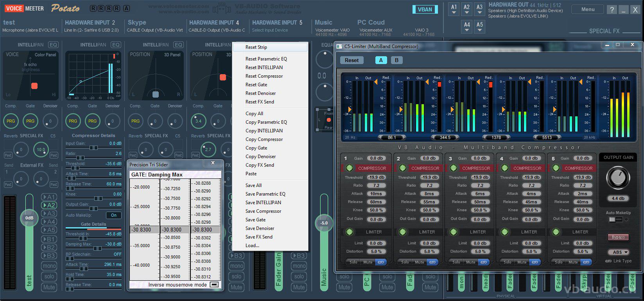Toggle band 1 Compressor green LED
Viewport: 644px width, 301px height.
349,168
